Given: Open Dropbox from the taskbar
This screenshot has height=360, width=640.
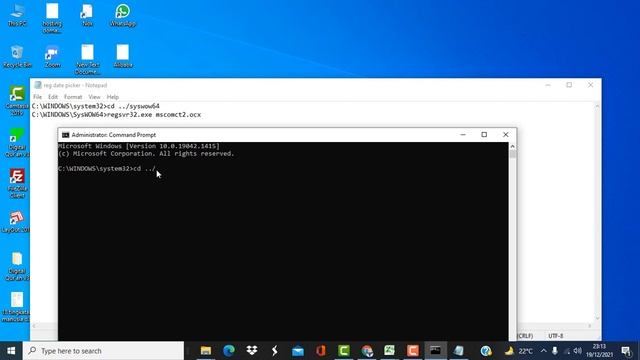Looking at the screenshot, I should point(252,351).
